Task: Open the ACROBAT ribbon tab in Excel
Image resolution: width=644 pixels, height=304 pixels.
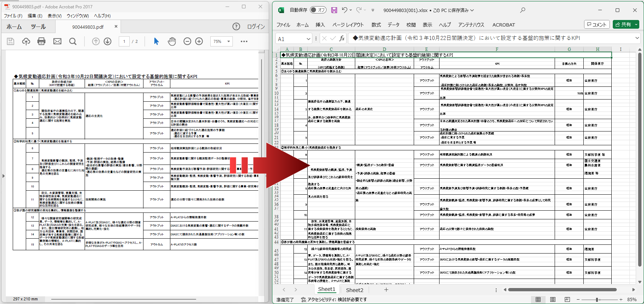Action: 503,25
